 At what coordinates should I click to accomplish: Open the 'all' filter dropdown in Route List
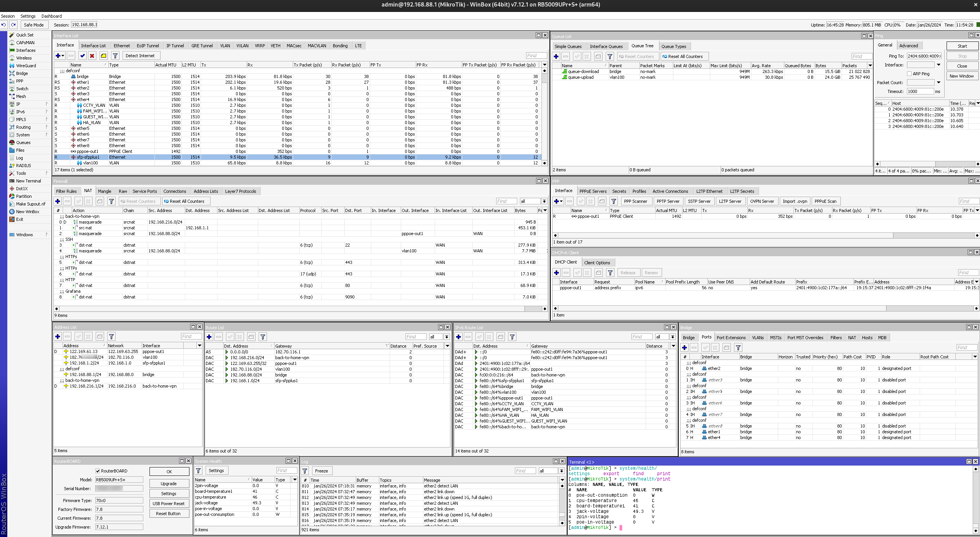[447, 337]
